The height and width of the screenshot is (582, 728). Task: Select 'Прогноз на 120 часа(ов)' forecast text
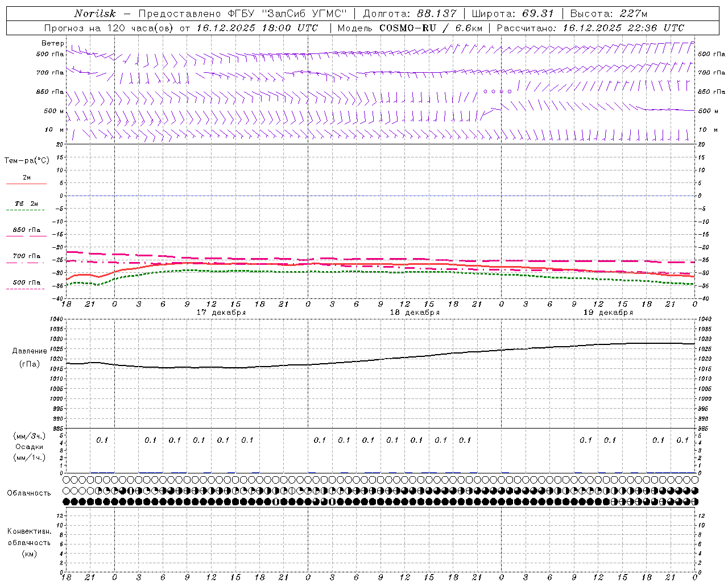110,28
